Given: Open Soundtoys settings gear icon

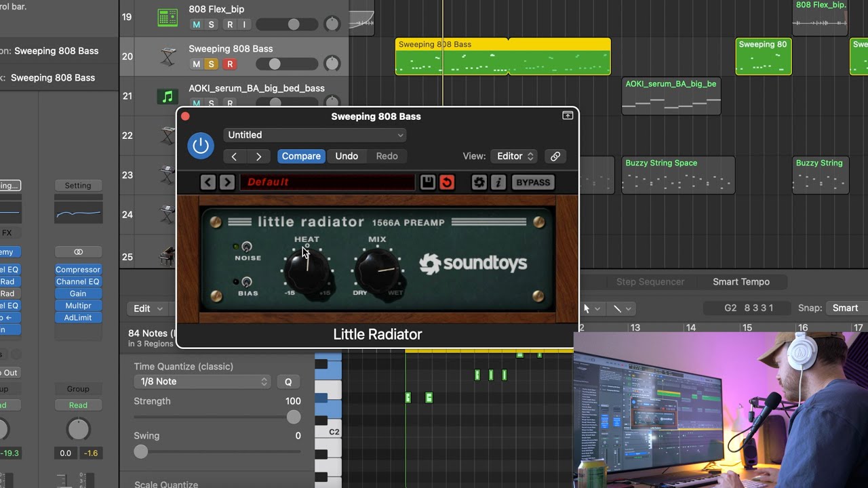Looking at the screenshot, I should (479, 182).
